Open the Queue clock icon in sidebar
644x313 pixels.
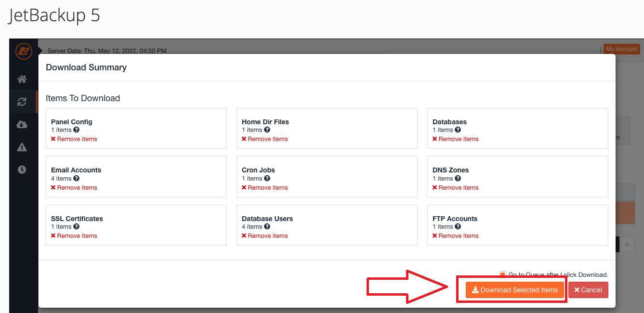click(x=22, y=170)
